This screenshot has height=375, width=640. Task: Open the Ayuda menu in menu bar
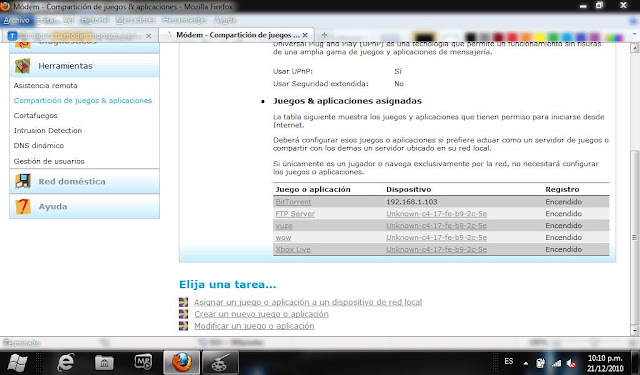pos(225,20)
